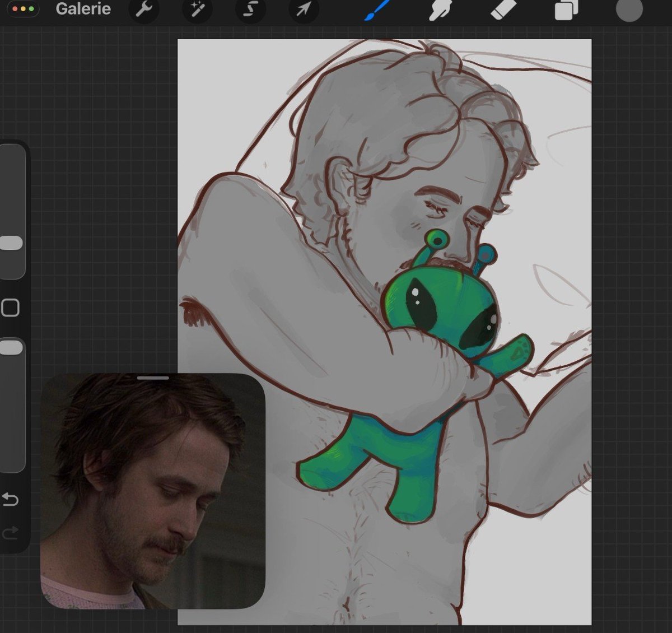Open the Adjustments magic wand menu
Viewport: 672px width, 633px height.
(197, 10)
